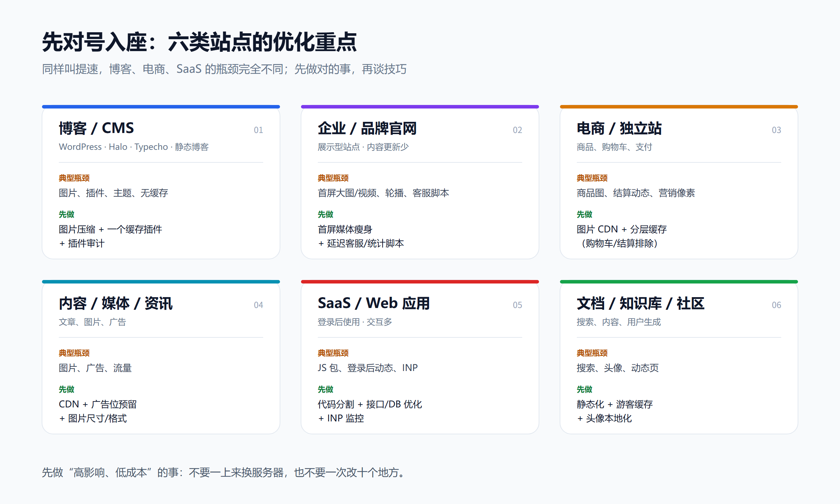Click the line 静态化 + 游客缓存
This screenshot has width=840, height=504.
(x=615, y=404)
